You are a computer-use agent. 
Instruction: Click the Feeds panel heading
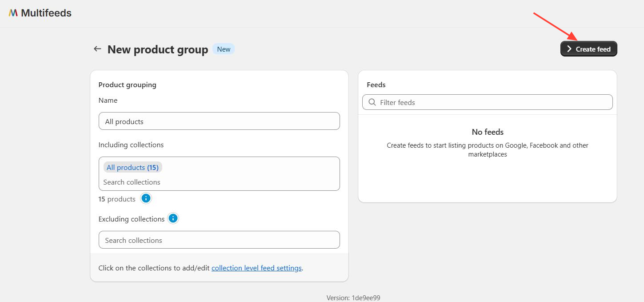click(376, 85)
